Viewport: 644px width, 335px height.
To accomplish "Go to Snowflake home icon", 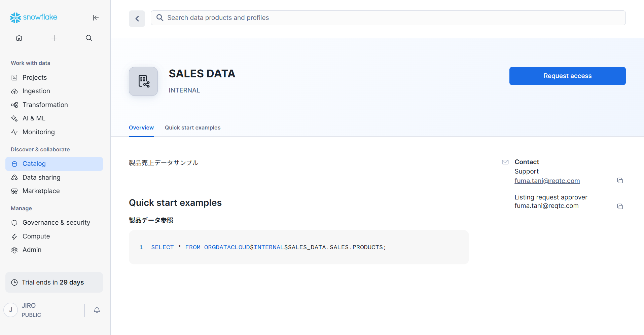I will (x=19, y=38).
